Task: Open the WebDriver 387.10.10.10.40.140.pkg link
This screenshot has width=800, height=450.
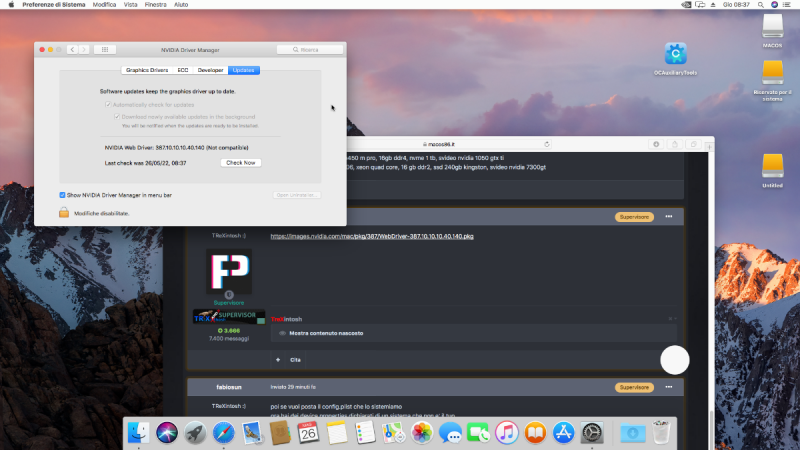Action: [x=372, y=236]
